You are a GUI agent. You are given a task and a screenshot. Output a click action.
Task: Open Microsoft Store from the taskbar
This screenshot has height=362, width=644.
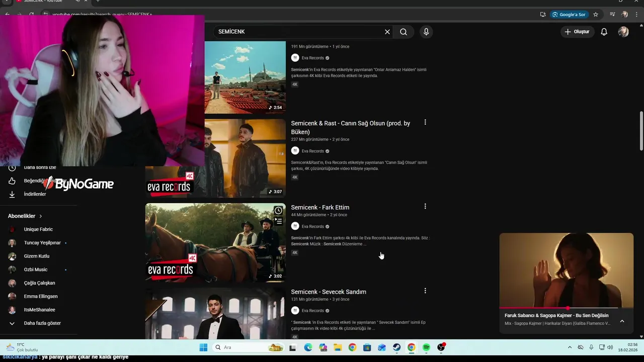(x=367, y=347)
